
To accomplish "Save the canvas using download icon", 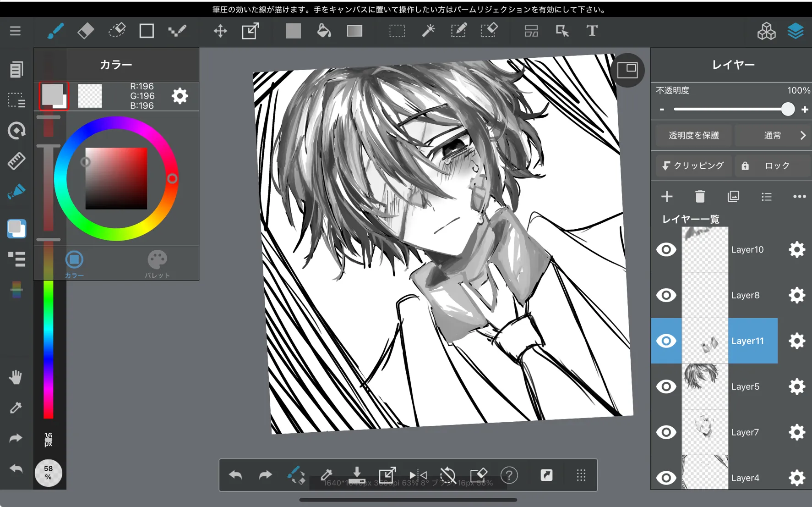I will [x=357, y=475].
